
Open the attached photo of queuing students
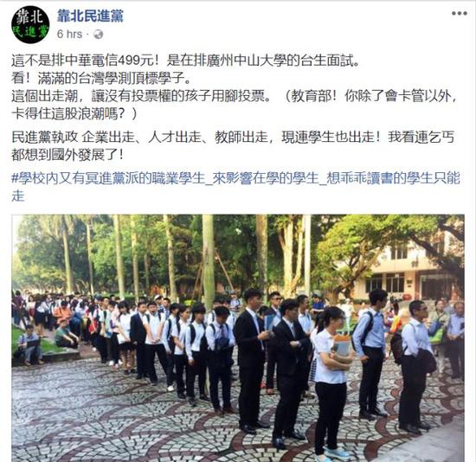(238, 338)
